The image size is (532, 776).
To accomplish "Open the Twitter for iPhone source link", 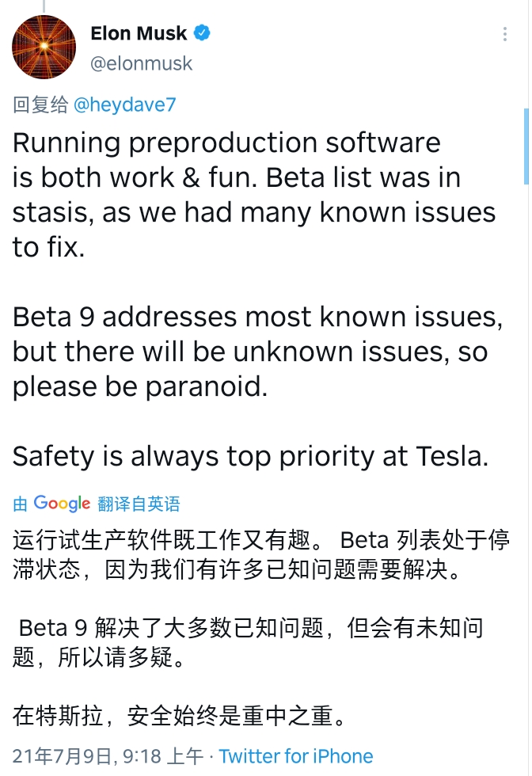I will [295, 756].
